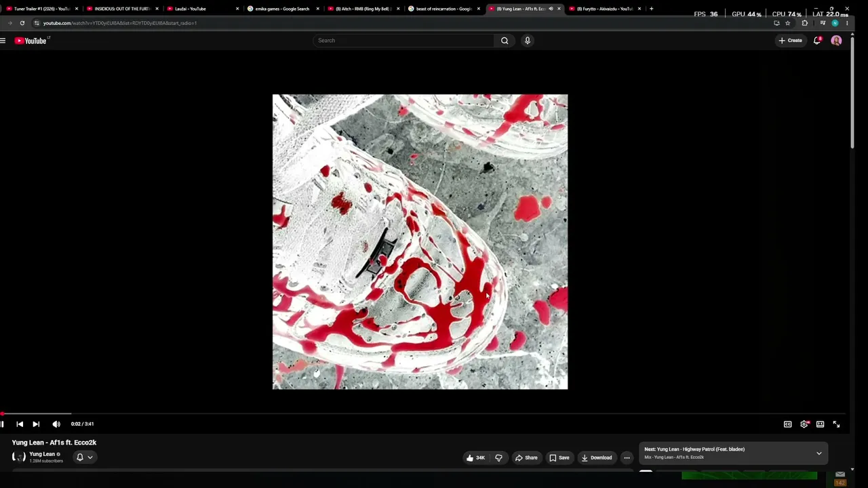Viewport: 868px width, 488px height.
Task: Open the Chrome three-dot menu
Action: tap(847, 23)
